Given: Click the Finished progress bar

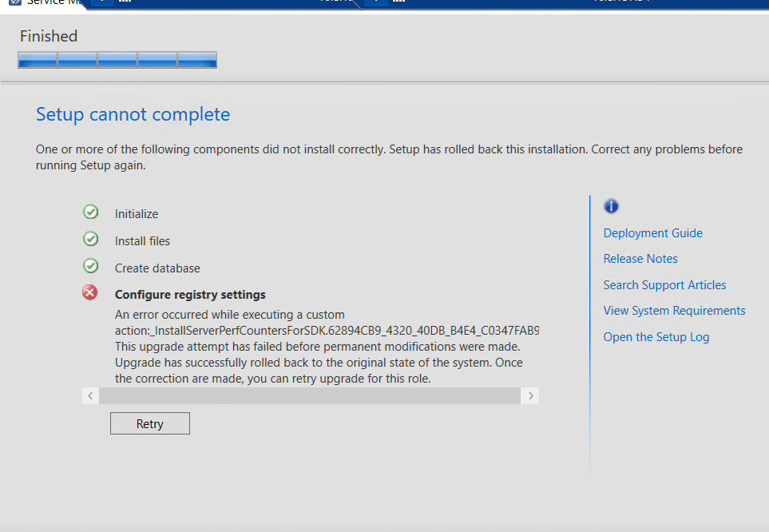Looking at the screenshot, I should click(x=117, y=60).
